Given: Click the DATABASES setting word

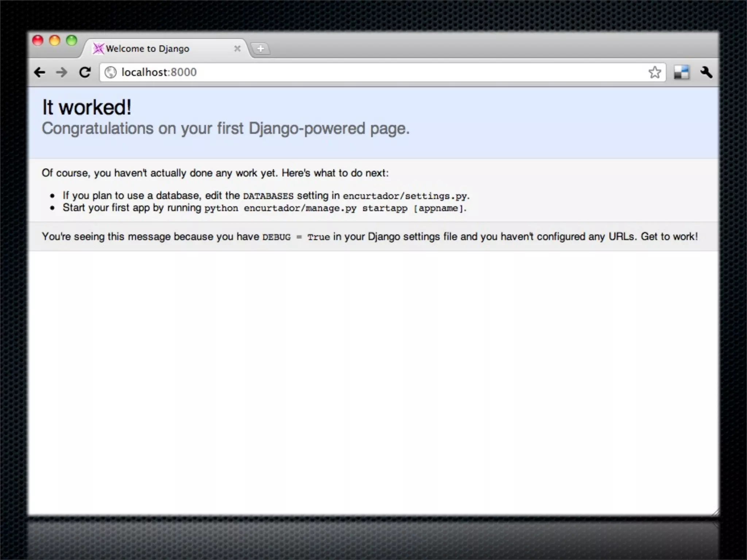Looking at the screenshot, I should click(268, 196).
